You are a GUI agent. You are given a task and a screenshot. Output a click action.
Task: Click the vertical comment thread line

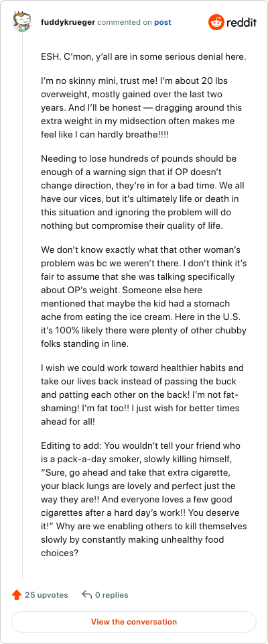tap(22, 306)
